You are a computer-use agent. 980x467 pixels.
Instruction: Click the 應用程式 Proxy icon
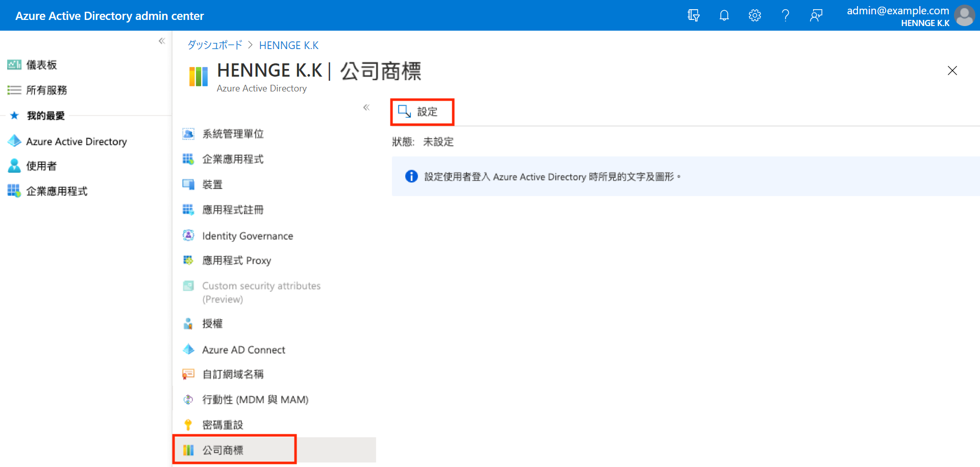188,260
